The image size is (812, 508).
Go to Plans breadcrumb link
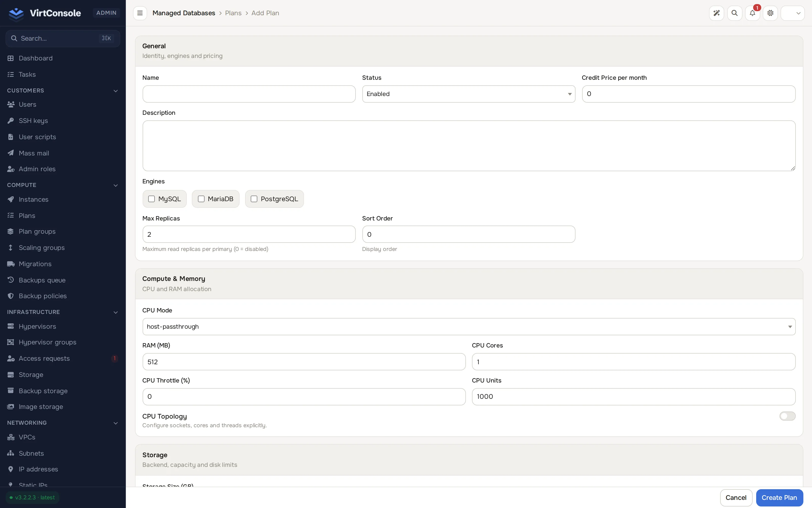pyautogui.click(x=233, y=13)
